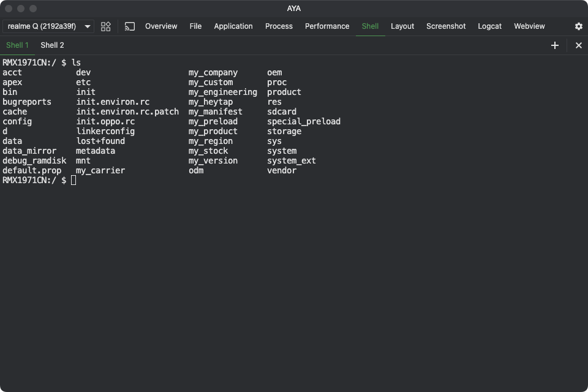Open the settings gear icon

click(x=579, y=26)
